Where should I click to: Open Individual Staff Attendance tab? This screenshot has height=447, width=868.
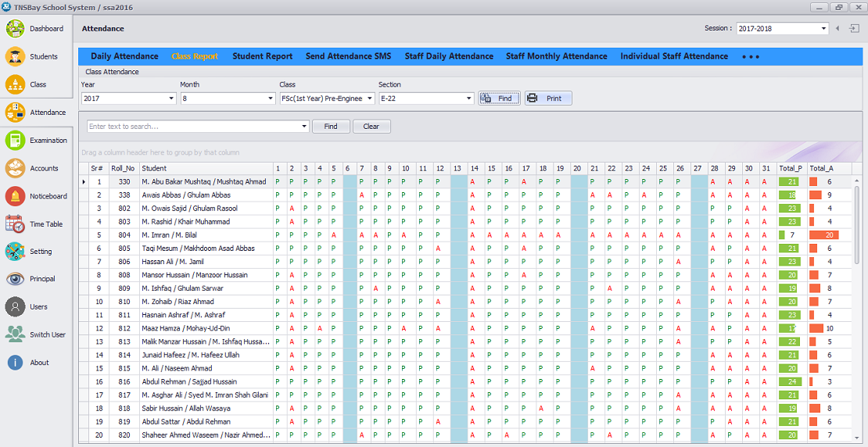click(674, 56)
